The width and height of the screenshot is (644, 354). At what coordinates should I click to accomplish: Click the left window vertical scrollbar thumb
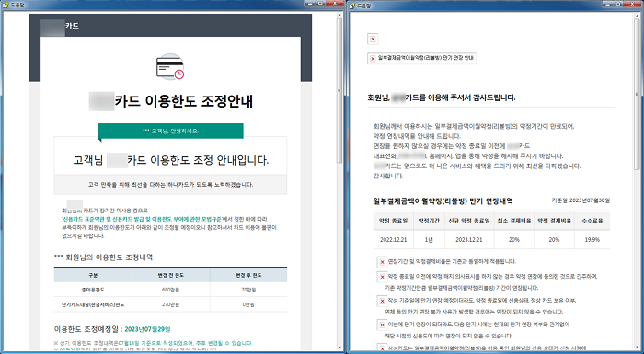[339, 90]
